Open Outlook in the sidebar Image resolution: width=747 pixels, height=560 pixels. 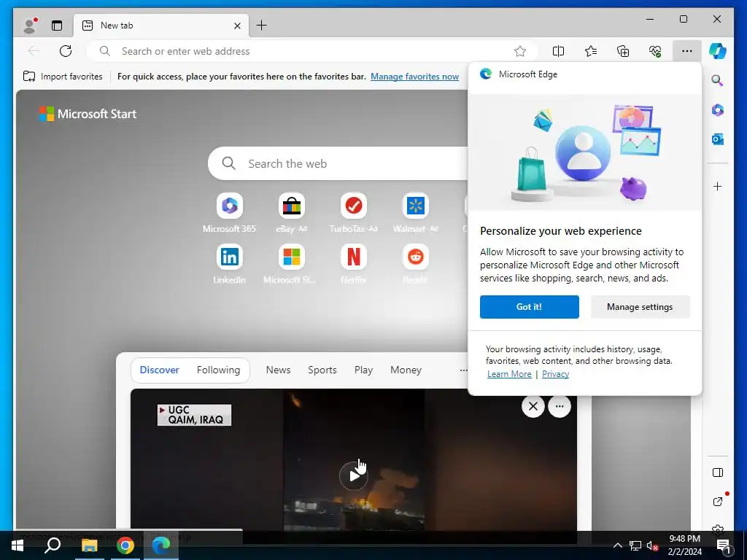(x=718, y=139)
